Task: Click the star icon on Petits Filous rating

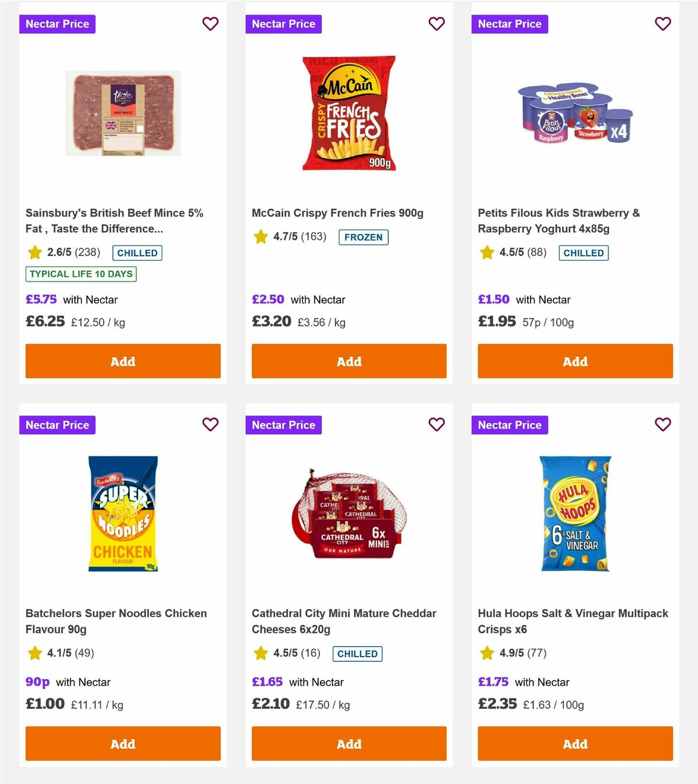Action: pyautogui.click(x=486, y=253)
